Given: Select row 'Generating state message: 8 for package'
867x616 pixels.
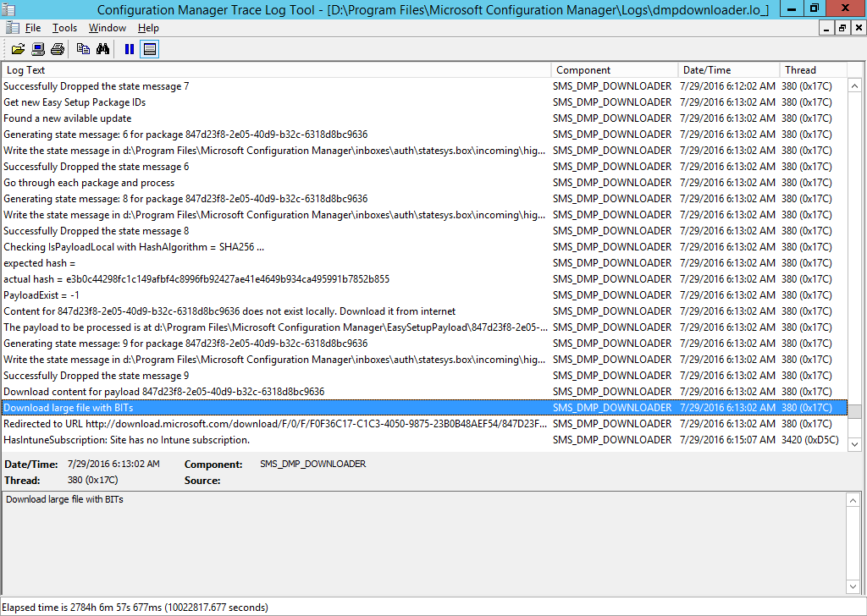Looking at the screenshot, I should pyautogui.click(x=424, y=198).
